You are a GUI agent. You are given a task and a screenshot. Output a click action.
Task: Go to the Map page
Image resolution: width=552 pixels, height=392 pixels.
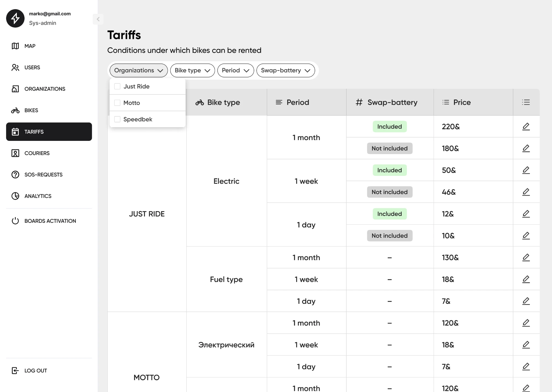pyautogui.click(x=49, y=46)
